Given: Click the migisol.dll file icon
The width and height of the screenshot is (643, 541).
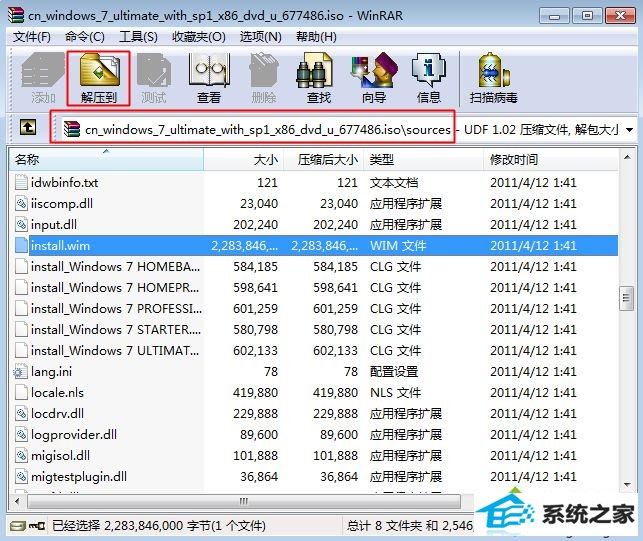Looking at the screenshot, I should pyautogui.click(x=21, y=455).
